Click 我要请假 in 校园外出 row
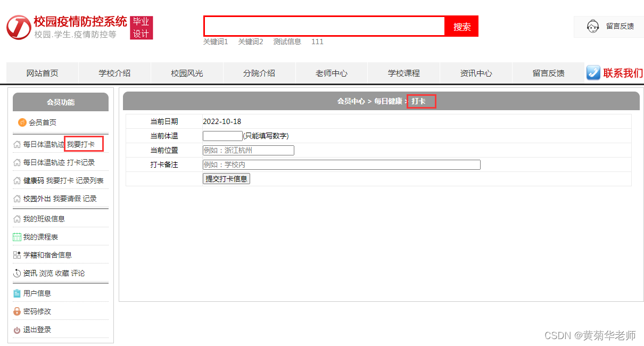644x346 pixels. click(x=67, y=199)
